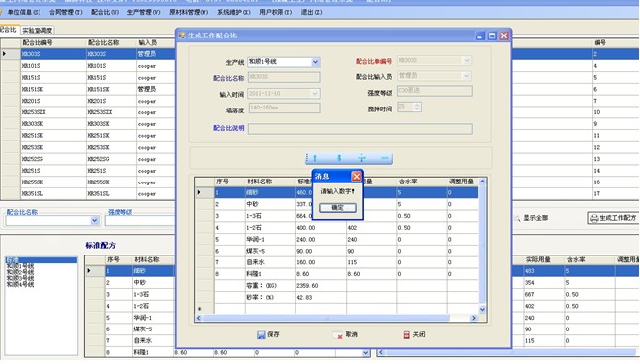The height and width of the screenshot is (364, 640).
Task: Select row MR351SL in main table
Action: pyautogui.click(x=88, y=194)
